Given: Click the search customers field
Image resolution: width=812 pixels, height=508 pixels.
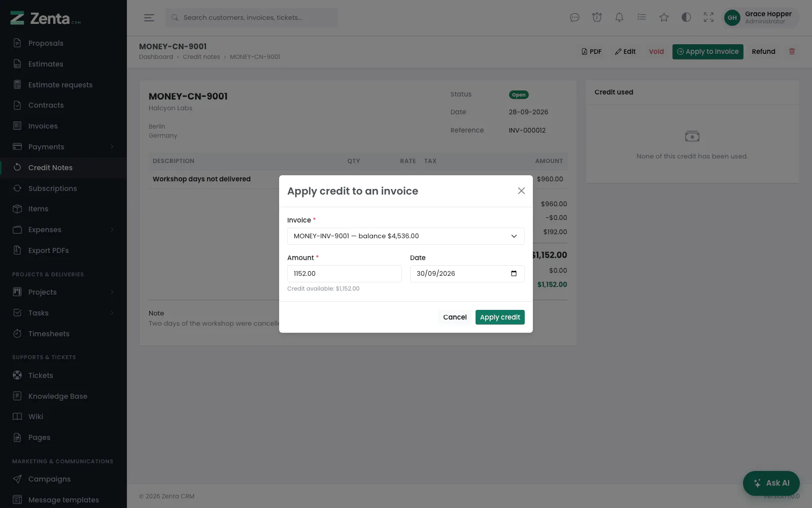Looking at the screenshot, I should coord(251,18).
